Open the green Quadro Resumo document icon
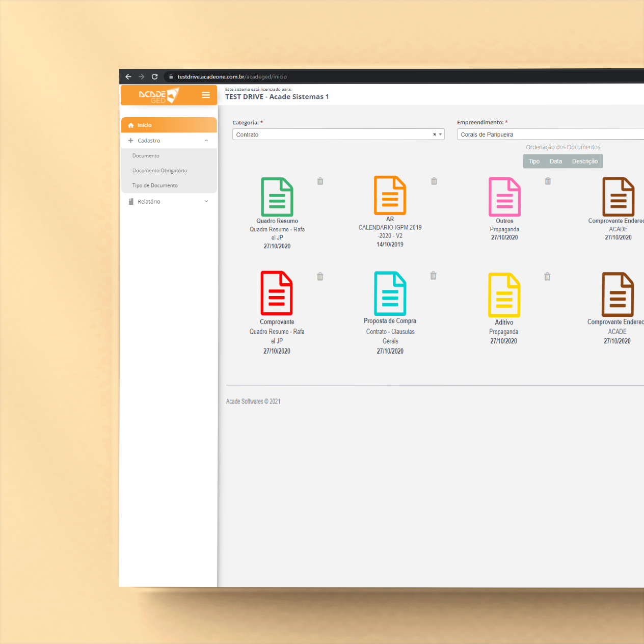 [277, 197]
